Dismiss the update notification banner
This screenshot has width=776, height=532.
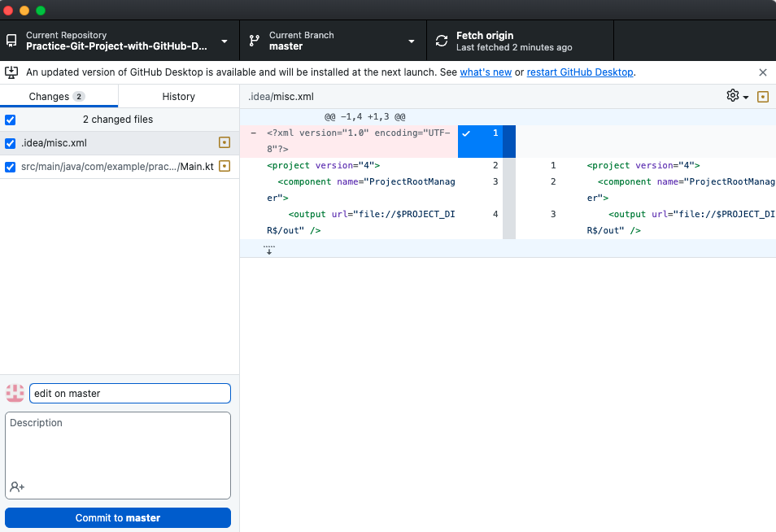tap(763, 72)
